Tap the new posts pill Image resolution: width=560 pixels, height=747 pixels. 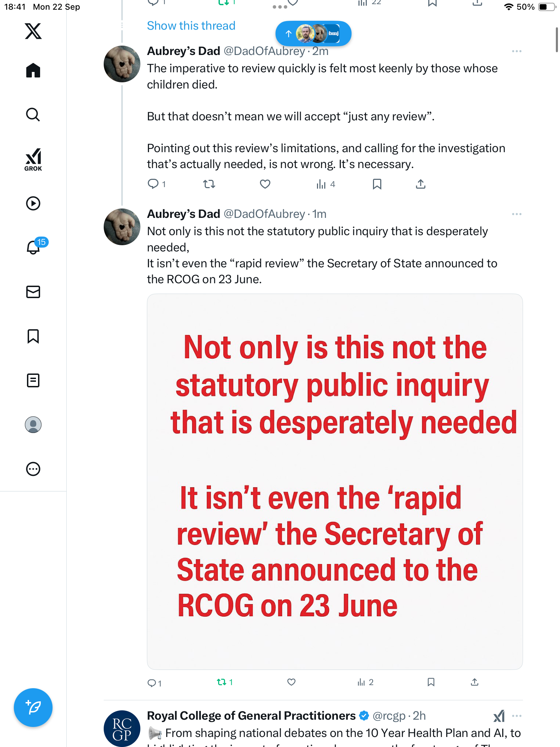pyautogui.click(x=313, y=34)
